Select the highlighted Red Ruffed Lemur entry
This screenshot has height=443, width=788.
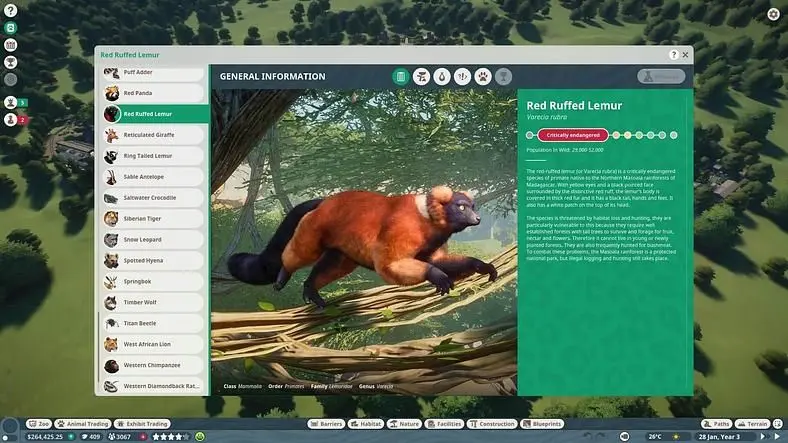(x=155, y=114)
